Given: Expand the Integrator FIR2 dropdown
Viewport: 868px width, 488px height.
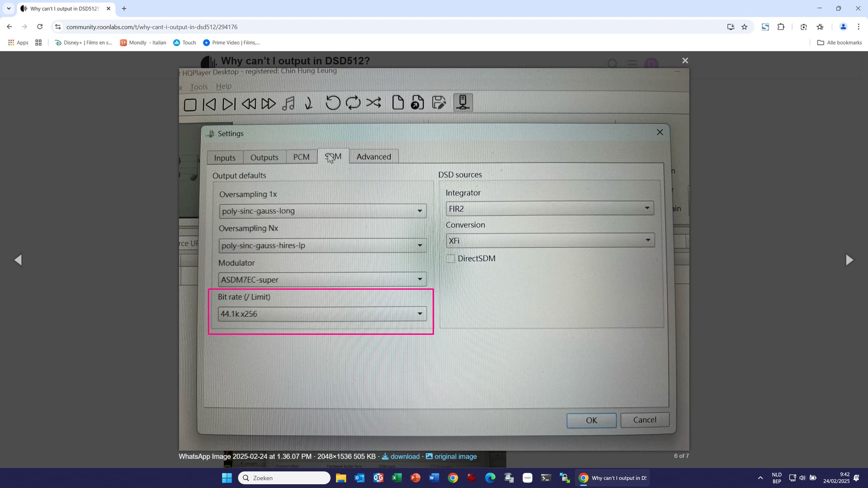Looking at the screenshot, I should tap(550, 208).
